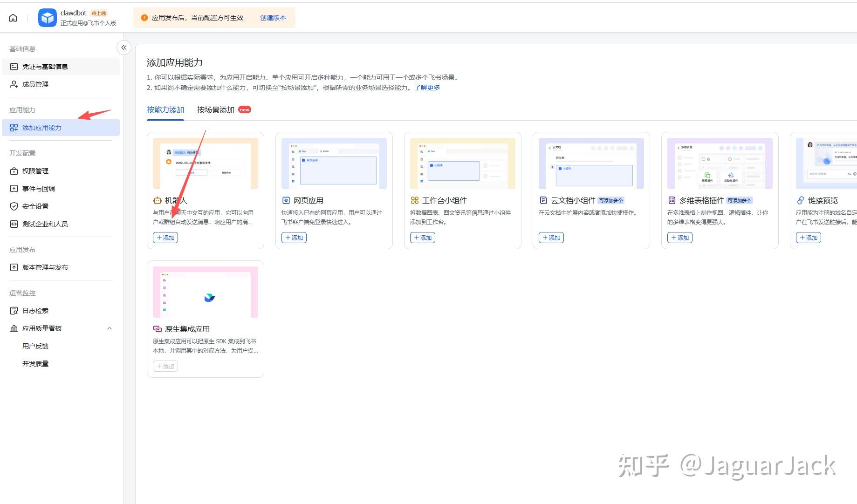This screenshot has width=857, height=504.
Task: Open 测试企业和人员 in the sidebar
Action: click(61, 224)
